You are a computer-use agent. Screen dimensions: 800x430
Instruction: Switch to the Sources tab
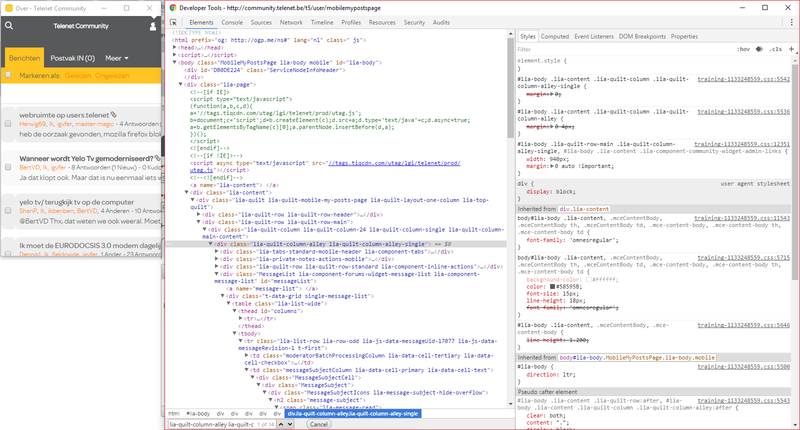261,22
